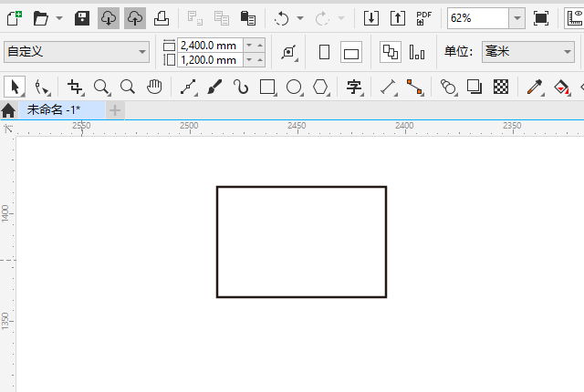Select the Artistic Media brush tool
The height and width of the screenshot is (392, 584).
point(214,88)
